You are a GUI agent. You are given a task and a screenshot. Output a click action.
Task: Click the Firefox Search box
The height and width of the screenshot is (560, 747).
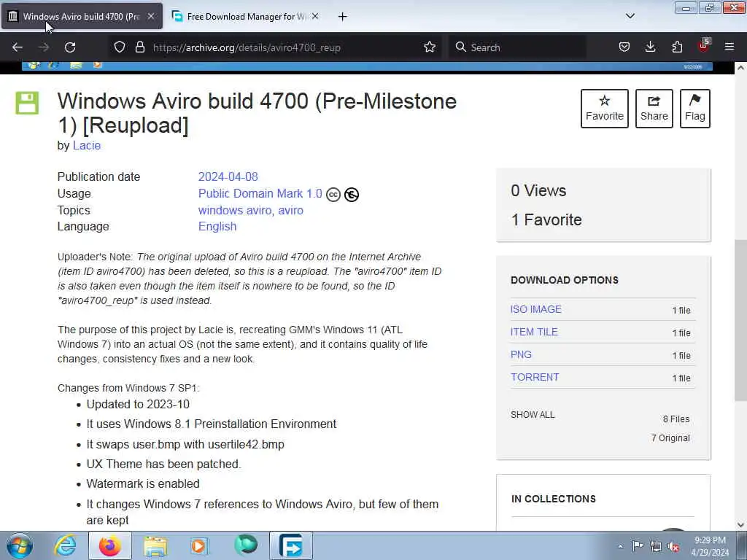(517, 47)
